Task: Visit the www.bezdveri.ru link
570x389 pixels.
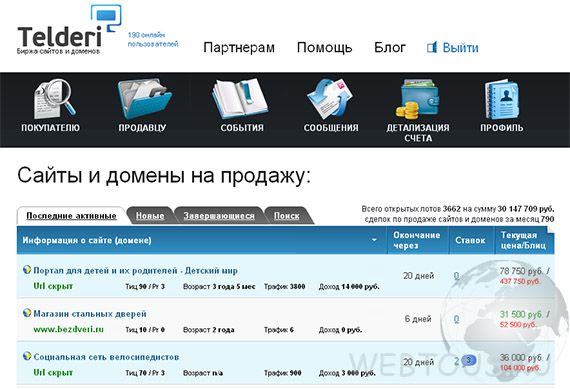Action: (68, 329)
